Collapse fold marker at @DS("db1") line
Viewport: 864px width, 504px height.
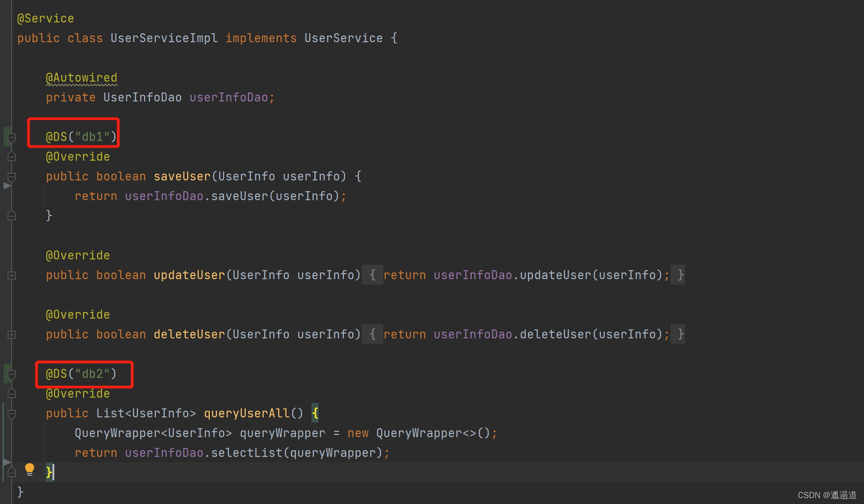(12, 138)
